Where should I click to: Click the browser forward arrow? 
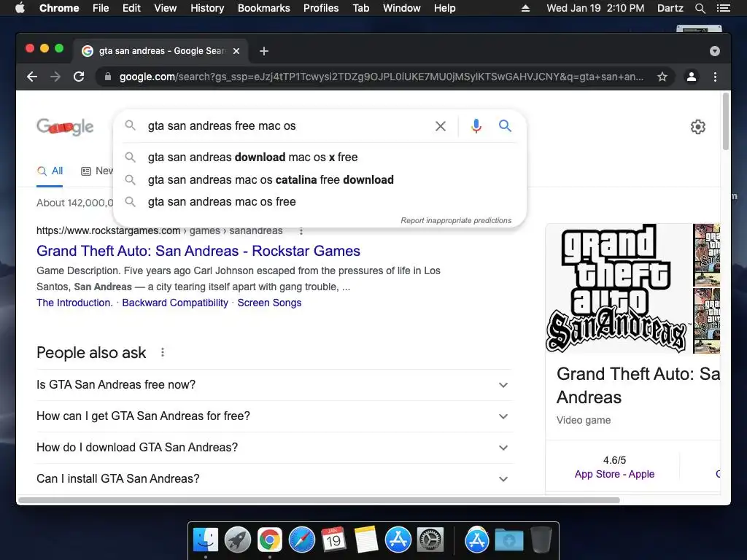click(x=55, y=77)
